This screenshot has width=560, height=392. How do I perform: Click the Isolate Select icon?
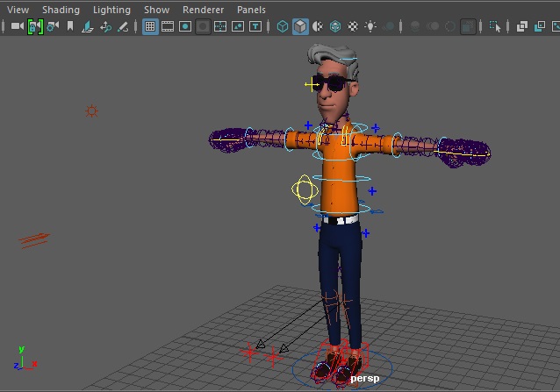click(x=495, y=26)
